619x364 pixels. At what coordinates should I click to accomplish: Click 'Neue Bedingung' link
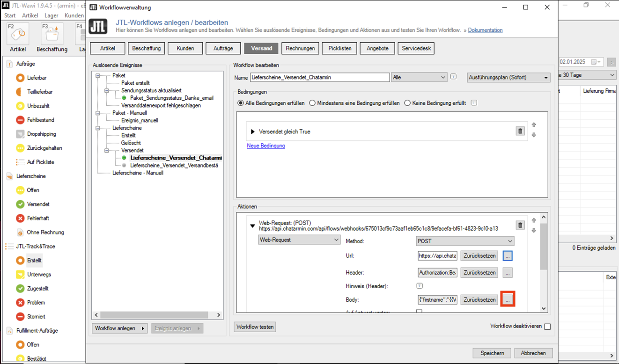(x=265, y=146)
